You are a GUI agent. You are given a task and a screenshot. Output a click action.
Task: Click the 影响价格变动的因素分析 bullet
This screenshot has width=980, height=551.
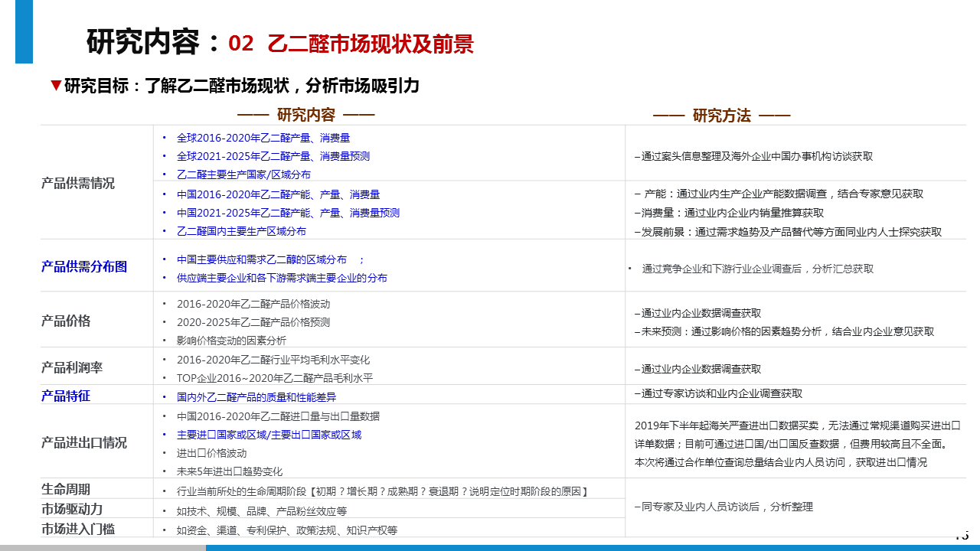[231, 341]
